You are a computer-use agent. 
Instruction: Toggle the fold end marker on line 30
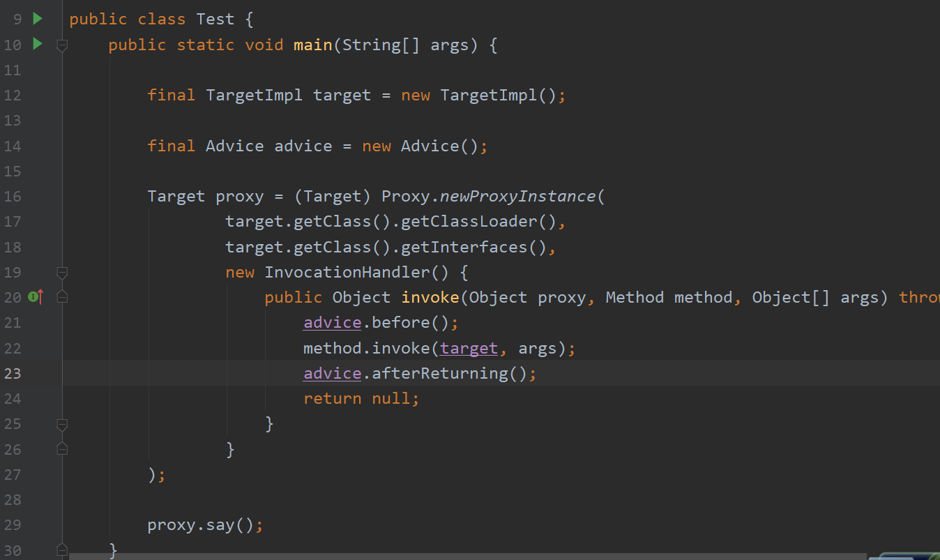62,550
